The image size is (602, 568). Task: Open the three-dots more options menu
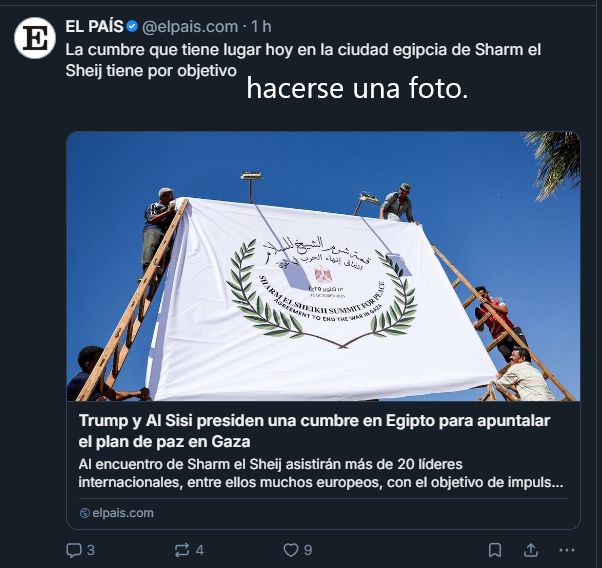coord(567,550)
